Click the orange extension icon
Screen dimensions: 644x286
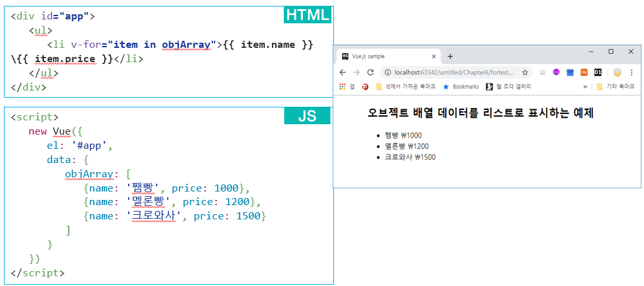coord(584,72)
